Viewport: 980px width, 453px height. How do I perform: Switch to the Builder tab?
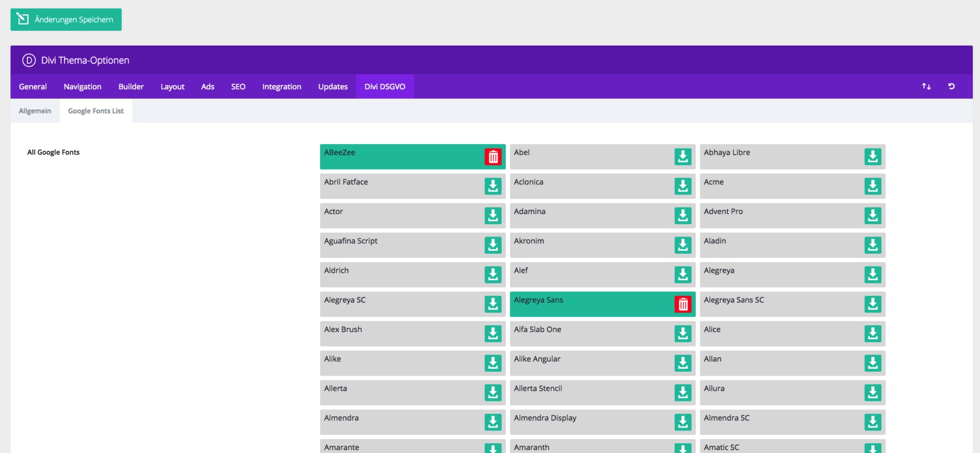(131, 87)
